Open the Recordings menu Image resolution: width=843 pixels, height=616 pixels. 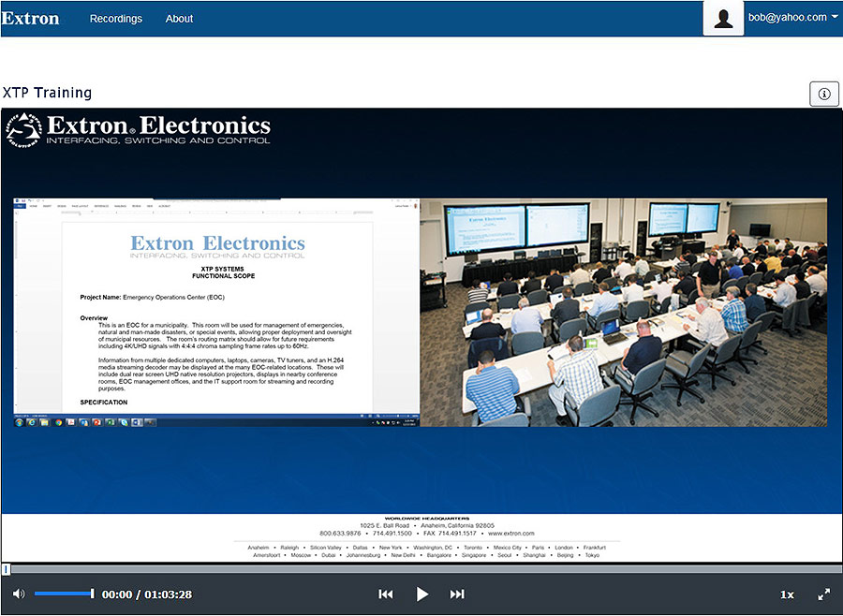pos(116,18)
